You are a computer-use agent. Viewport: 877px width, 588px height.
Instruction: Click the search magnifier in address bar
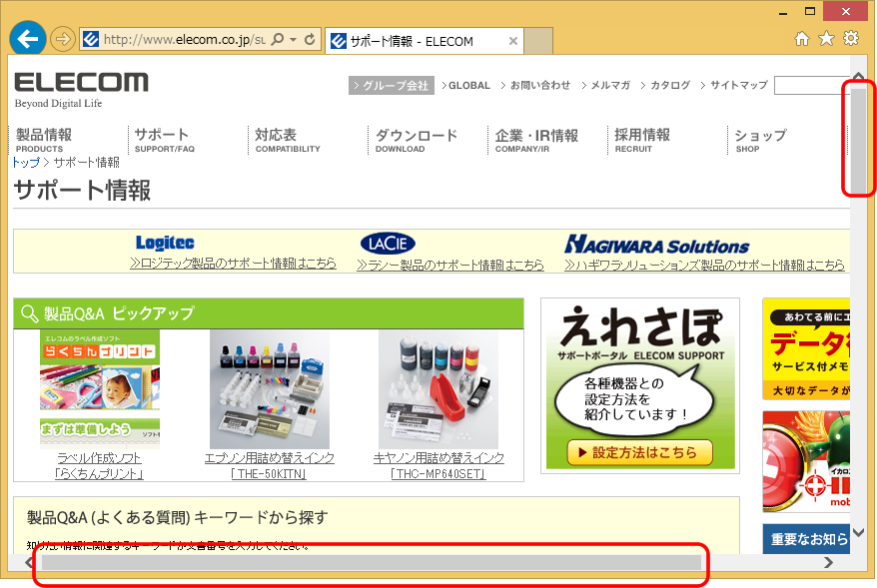(x=278, y=40)
